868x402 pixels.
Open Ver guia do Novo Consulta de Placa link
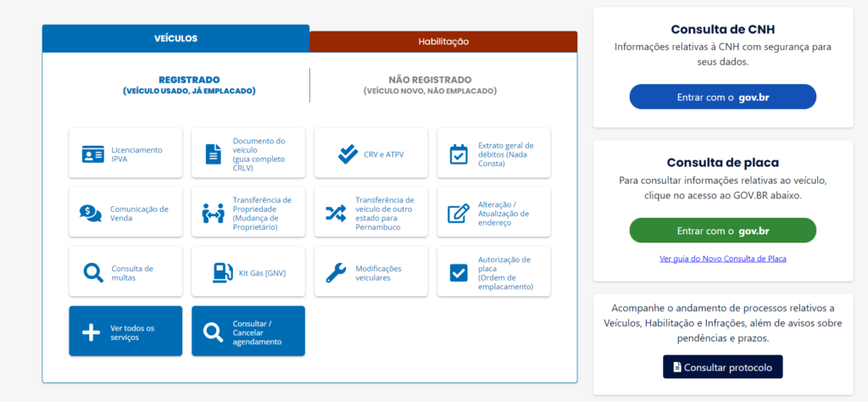click(x=722, y=258)
